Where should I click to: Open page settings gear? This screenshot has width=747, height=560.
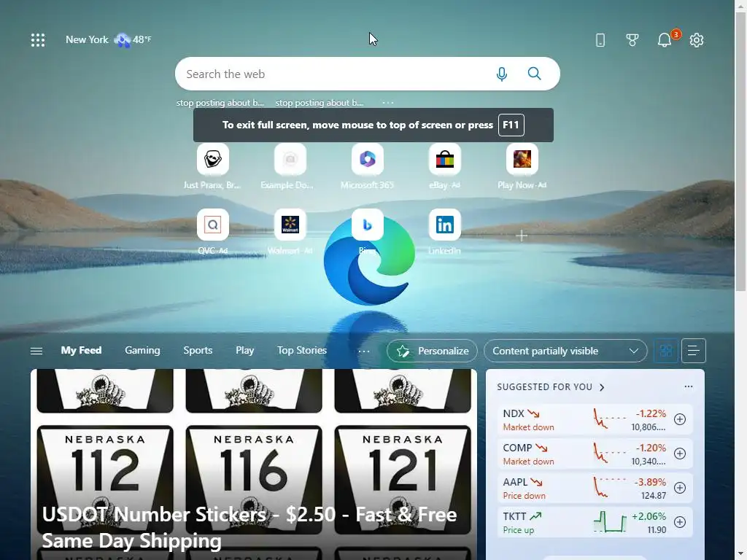tap(697, 40)
